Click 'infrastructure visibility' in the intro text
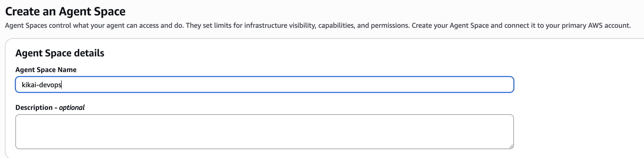Image resolution: width=644 pixels, height=158 pixels. (280, 26)
